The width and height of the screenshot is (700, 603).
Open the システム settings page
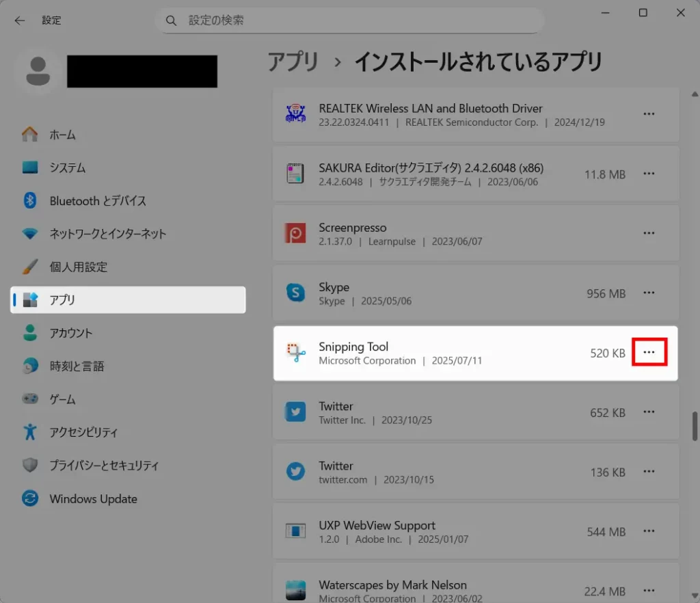point(128,167)
